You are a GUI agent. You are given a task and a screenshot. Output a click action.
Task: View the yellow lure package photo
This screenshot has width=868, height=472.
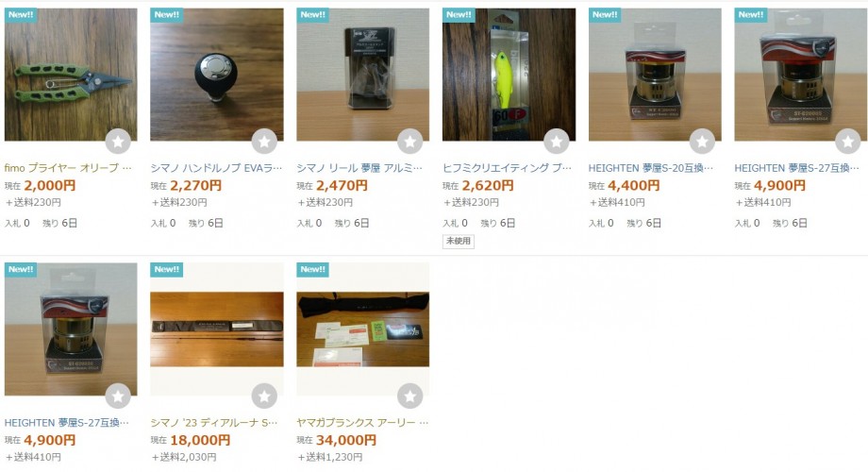click(x=509, y=75)
